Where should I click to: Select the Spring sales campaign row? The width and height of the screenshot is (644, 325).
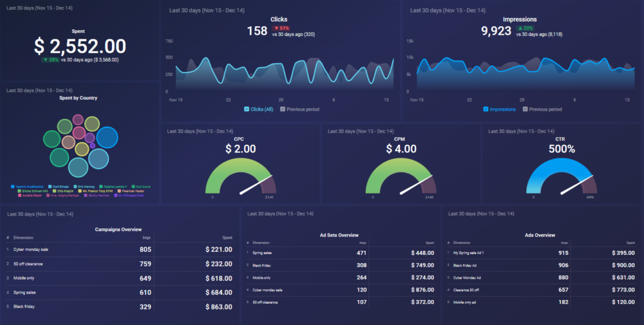[120, 293]
